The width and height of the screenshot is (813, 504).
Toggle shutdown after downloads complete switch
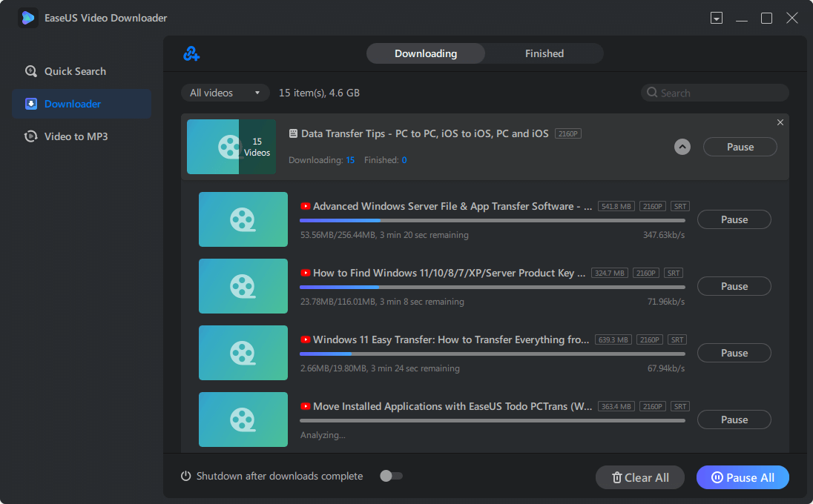point(390,476)
